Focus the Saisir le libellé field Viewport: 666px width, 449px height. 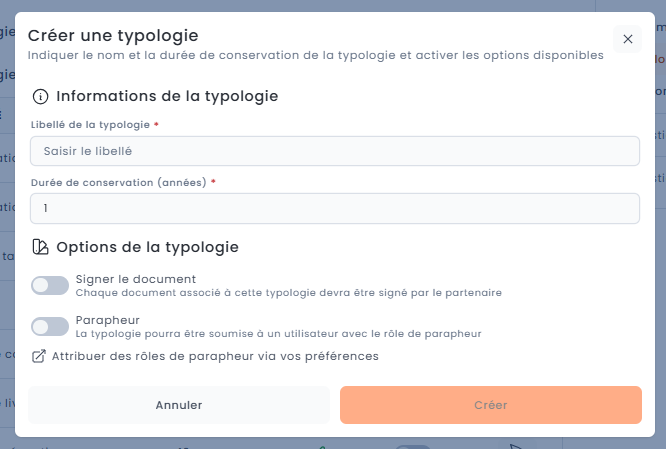point(335,151)
